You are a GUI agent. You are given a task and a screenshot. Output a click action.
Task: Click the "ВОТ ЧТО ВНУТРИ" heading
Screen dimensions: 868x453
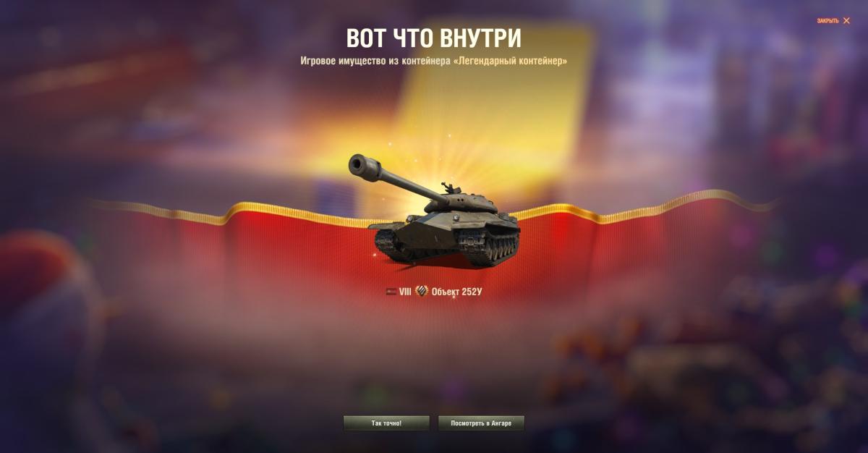point(434,38)
